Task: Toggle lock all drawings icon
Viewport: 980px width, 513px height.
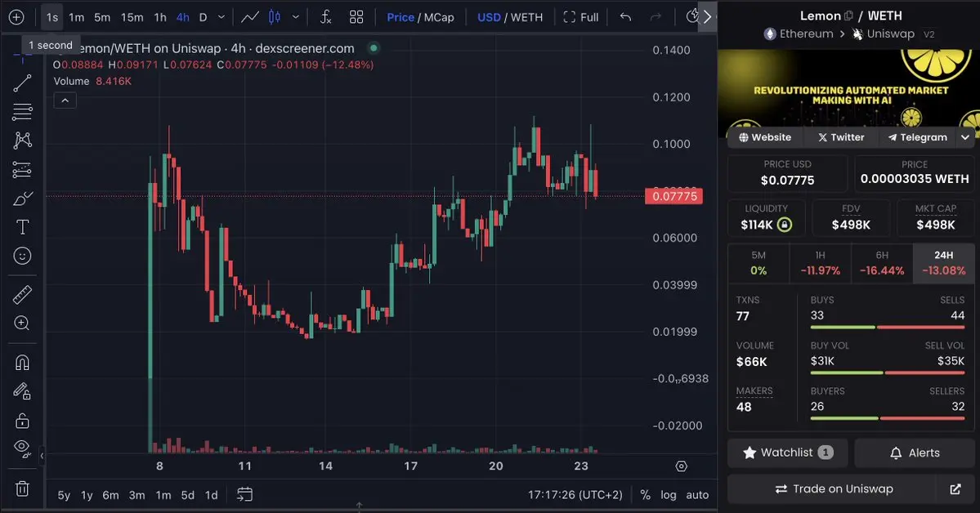Action: click(x=22, y=421)
